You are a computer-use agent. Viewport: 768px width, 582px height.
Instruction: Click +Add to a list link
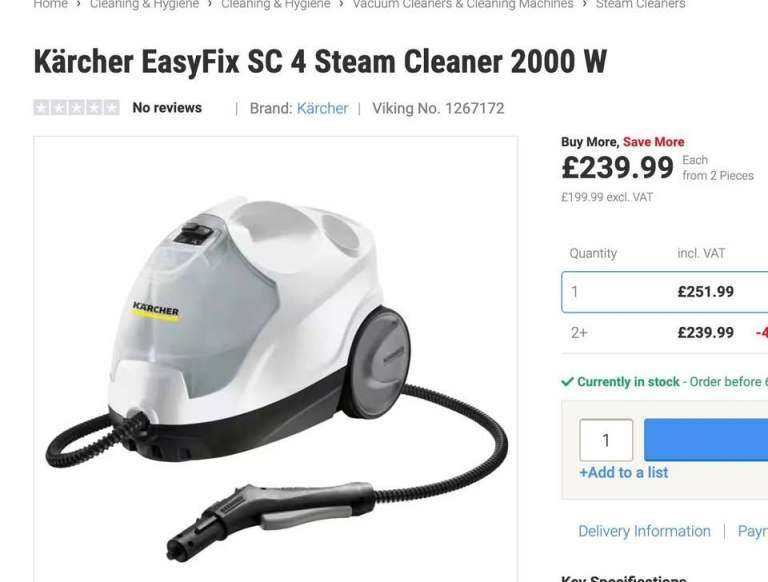pyautogui.click(x=624, y=473)
